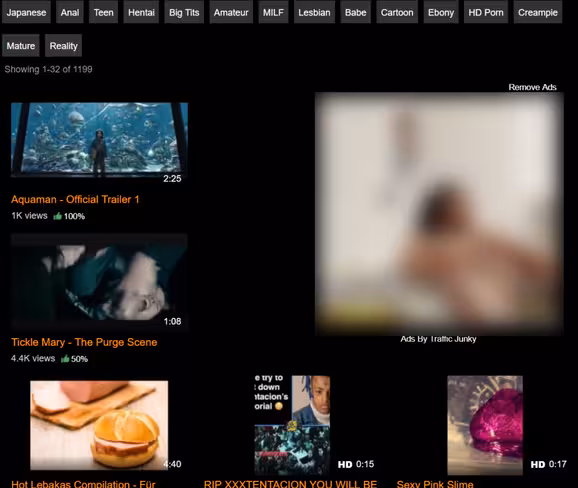Screen dimensions: 578x488
Task: Open 'Hot Lebakas Compilation' title link
Action: pyautogui.click(x=84, y=484)
